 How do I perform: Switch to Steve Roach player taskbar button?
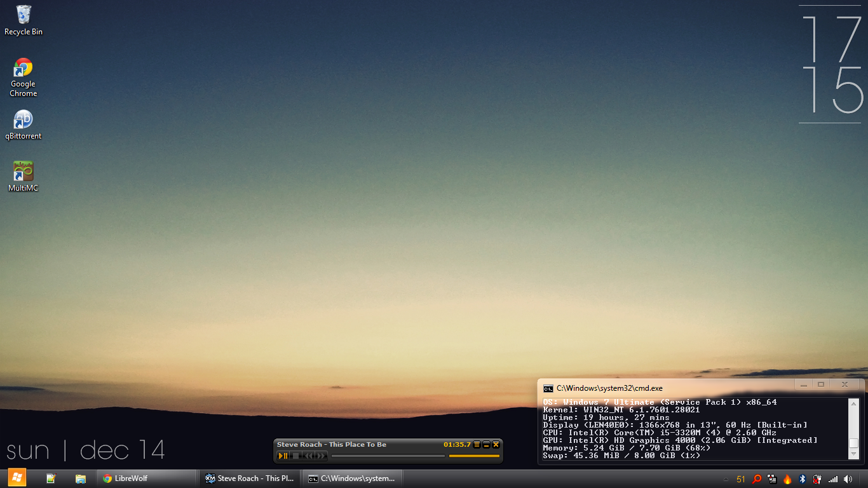pyautogui.click(x=250, y=478)
